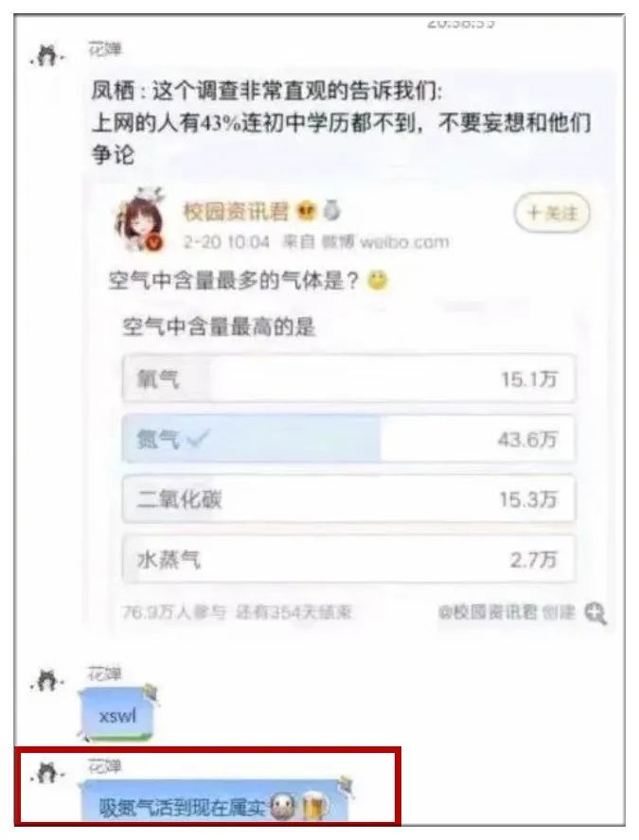Select the 氮气 poll option
Viewport: 639px width, 840px height.
coord(349,439)
